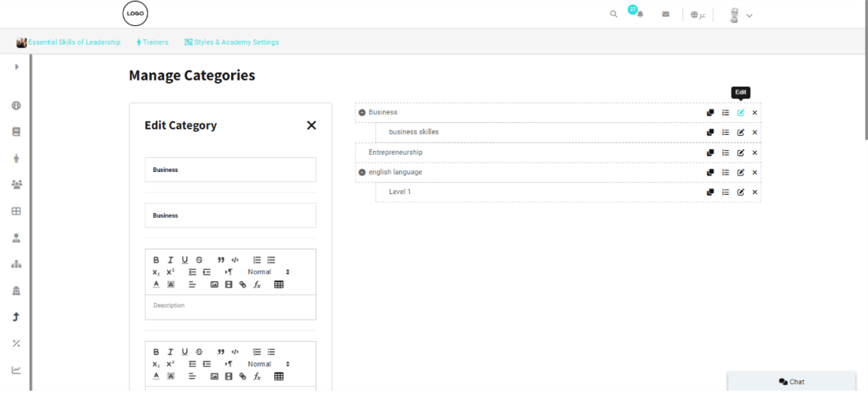Image resolution: width=868 pixels, height=393 pixels.
Task: Edit the Entrepreneurship category
Action: [x=741, y=152]
